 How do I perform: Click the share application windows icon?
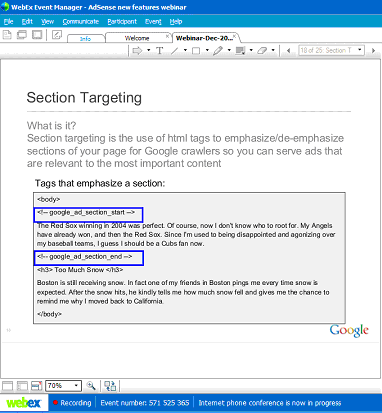point(22,35)
